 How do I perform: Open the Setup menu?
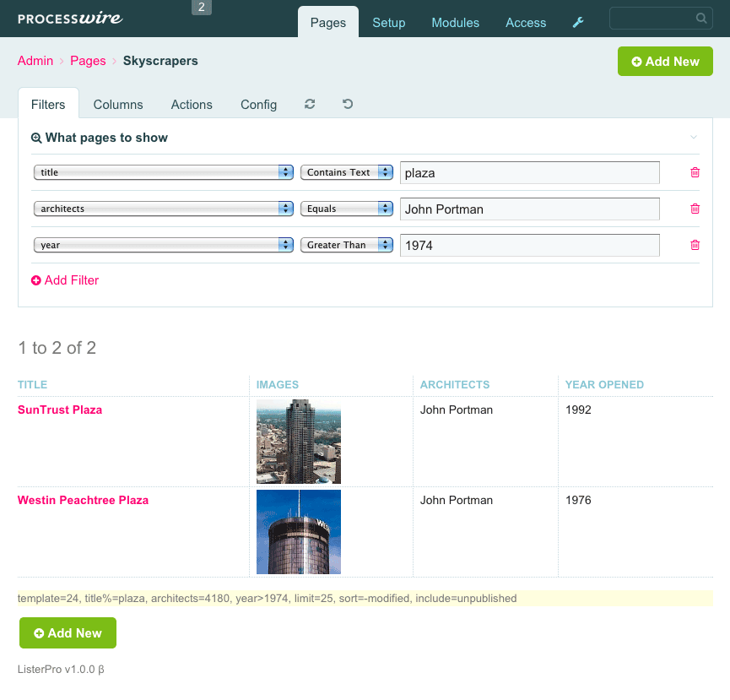tap(389, 22)
